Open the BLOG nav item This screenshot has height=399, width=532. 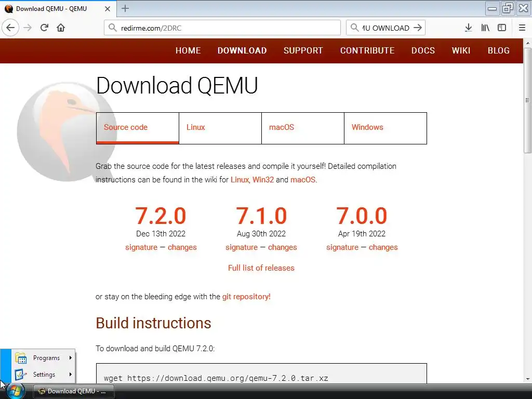(498, 50)
